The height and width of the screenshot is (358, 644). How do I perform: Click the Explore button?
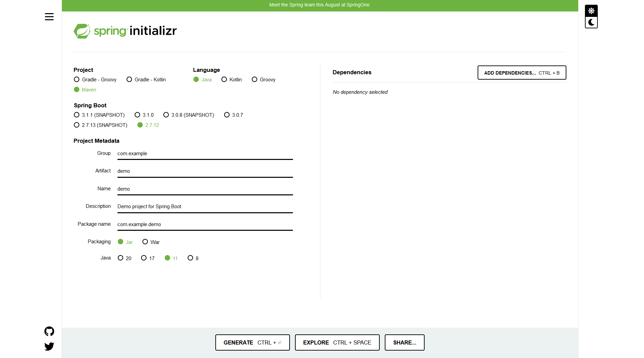(x=337, y=342)
